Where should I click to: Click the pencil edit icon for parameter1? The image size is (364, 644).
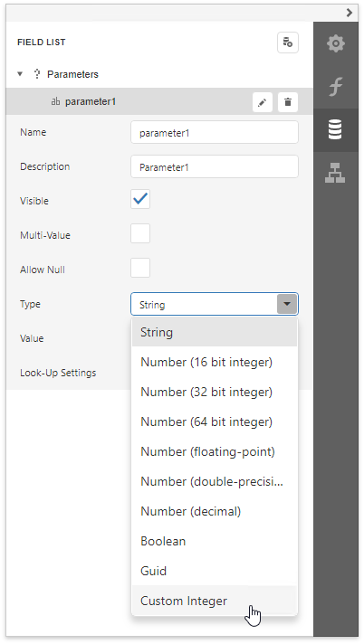[x=262, y=101]
